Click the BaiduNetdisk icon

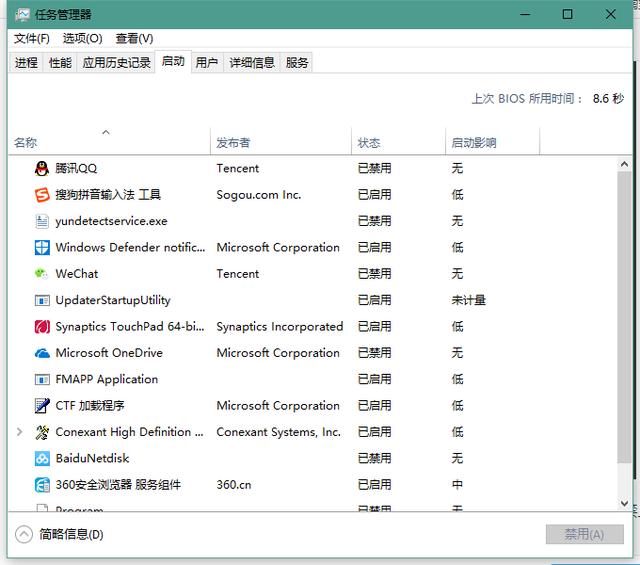pyautogui.click(x=42, y=458)
